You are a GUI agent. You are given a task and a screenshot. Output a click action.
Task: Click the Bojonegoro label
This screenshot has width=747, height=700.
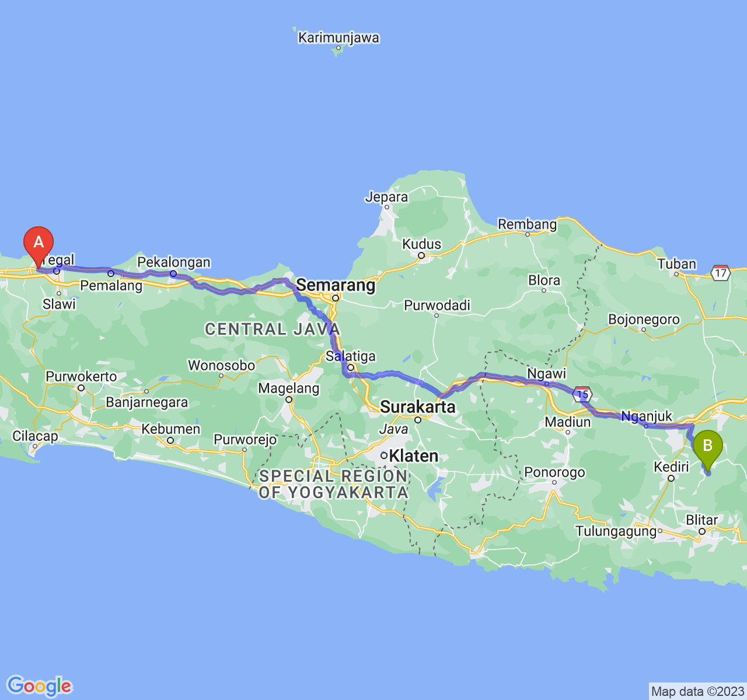click(644, 320)
